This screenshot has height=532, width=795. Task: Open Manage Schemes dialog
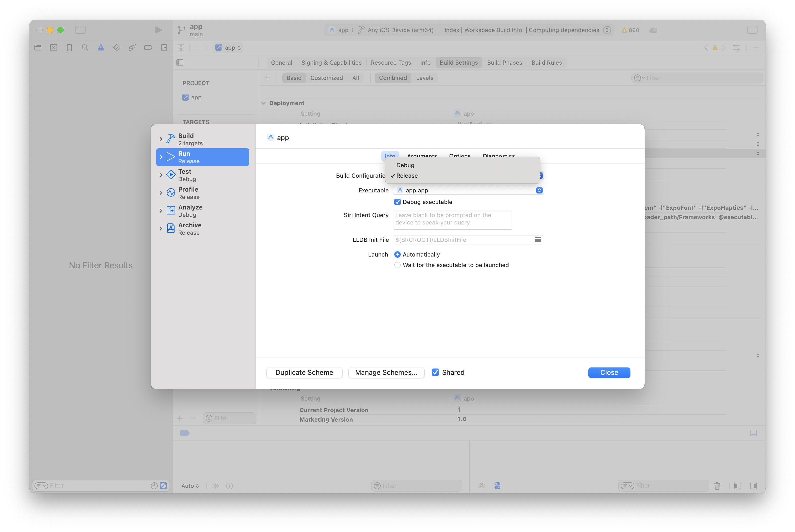click(x=386, y=372)
